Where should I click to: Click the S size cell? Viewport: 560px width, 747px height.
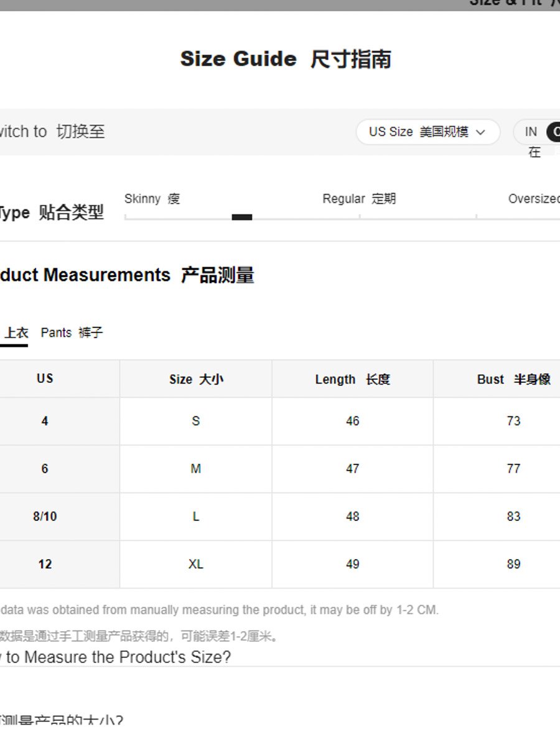(x=196, y=421)
